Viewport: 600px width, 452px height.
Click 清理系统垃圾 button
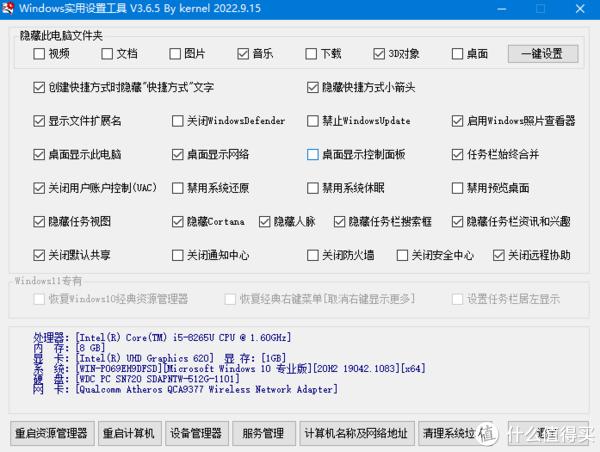pyautogui.click(x=455, y=434)
